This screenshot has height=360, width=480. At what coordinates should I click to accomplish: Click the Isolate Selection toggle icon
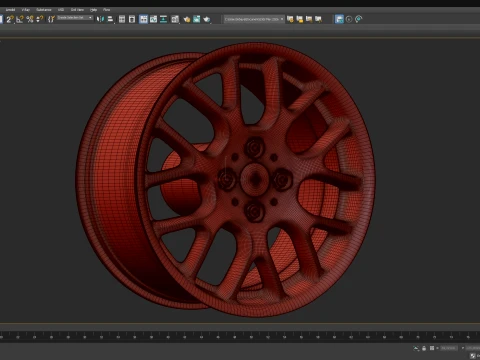pos(416,348)
